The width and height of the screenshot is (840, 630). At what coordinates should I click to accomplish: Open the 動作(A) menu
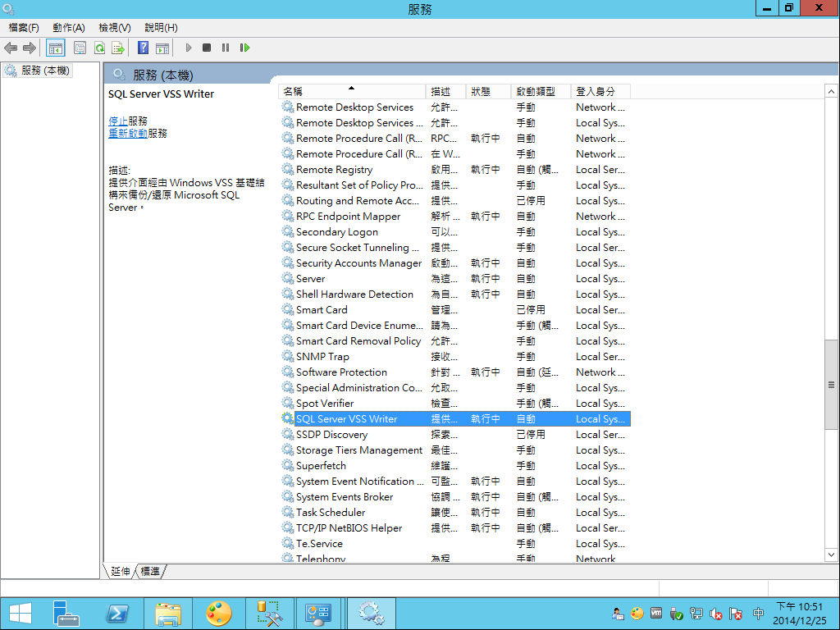point(69,27)
